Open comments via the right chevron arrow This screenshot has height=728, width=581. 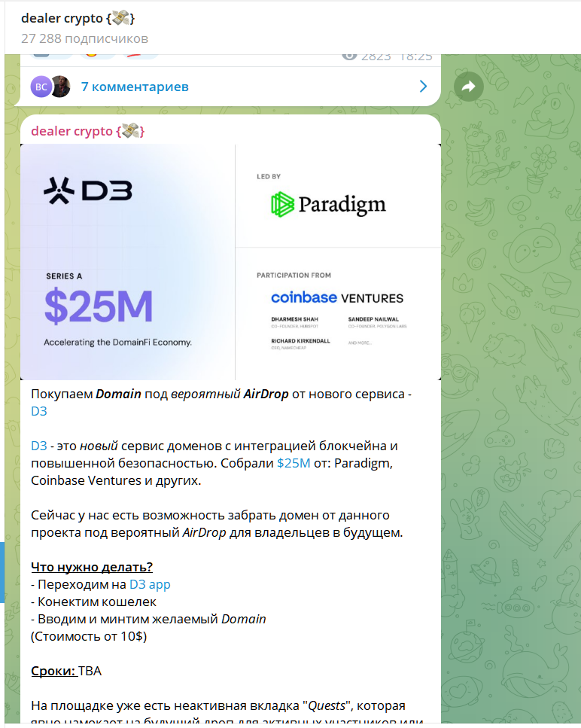pyautogui.click(x=424, y=87)
